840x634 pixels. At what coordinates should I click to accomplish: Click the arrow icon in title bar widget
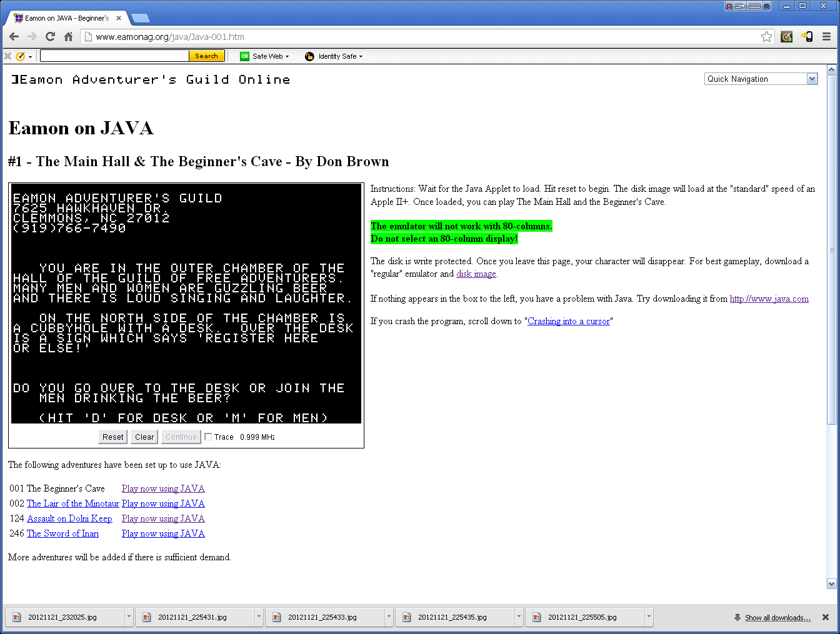741,6
